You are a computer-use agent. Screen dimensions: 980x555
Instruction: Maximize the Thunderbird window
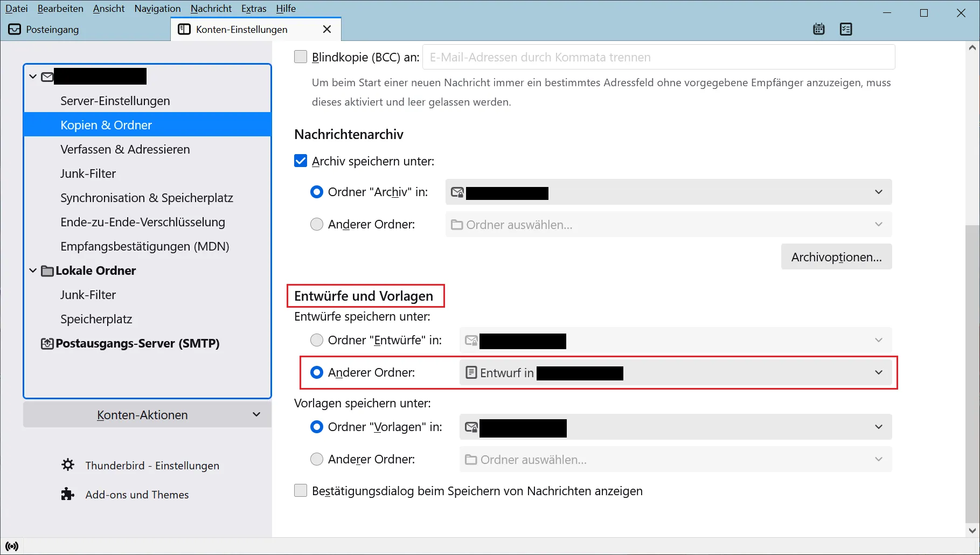[924, 12]
